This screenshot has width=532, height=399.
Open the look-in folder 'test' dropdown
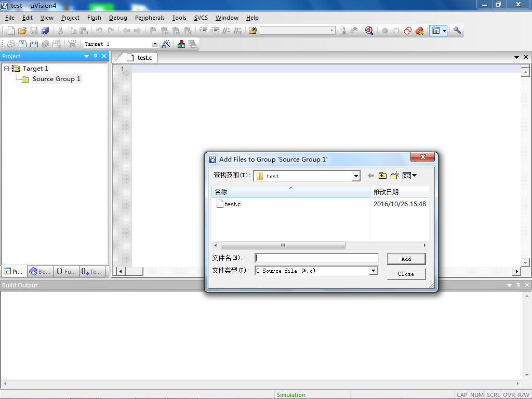(355, 176)
